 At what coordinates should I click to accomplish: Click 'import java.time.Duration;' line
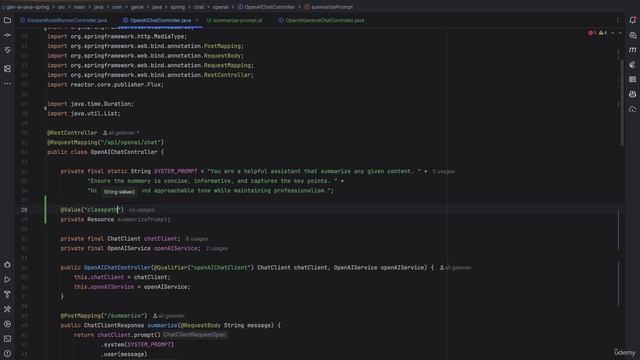coord(90,104)
